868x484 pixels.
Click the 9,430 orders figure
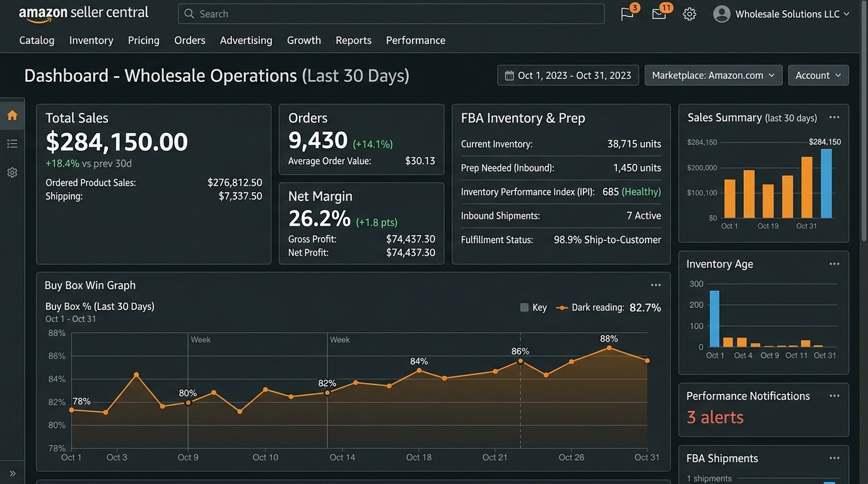coord(318,140)
